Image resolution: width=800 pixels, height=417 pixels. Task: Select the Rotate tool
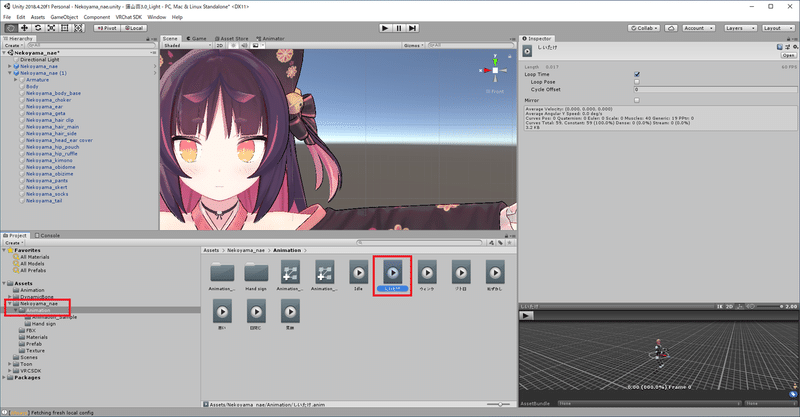coord(38,28)
